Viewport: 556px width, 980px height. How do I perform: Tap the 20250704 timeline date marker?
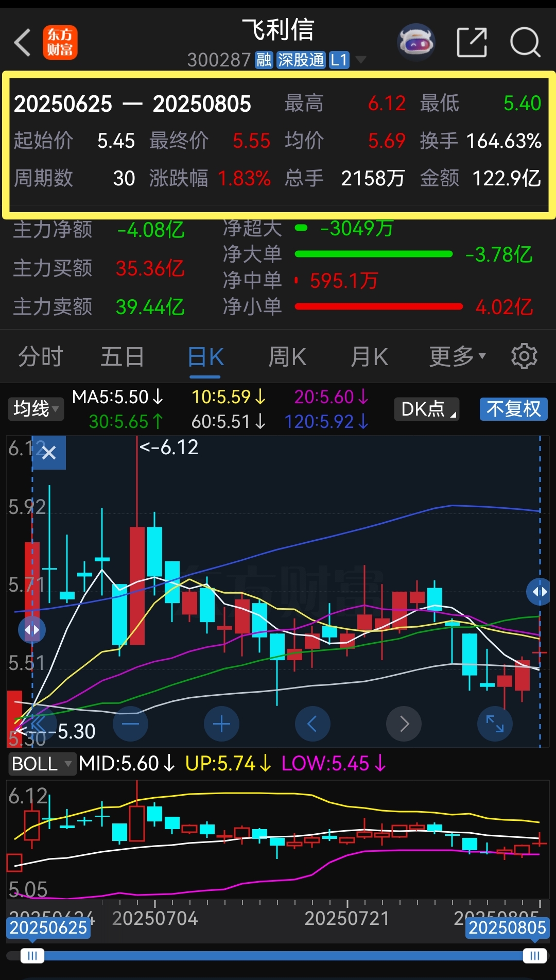(155, 918)
